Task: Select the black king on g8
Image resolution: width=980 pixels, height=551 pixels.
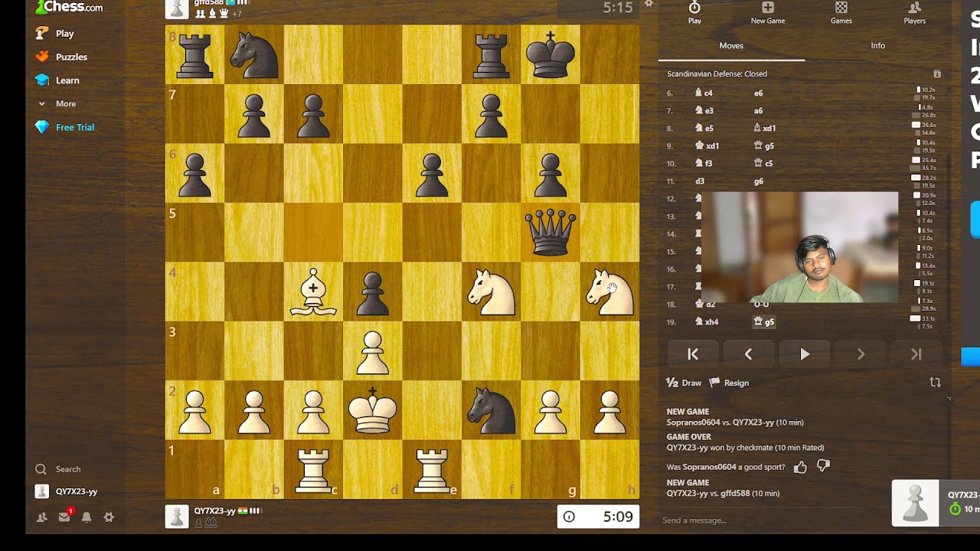Action: (x=550, y=55)
